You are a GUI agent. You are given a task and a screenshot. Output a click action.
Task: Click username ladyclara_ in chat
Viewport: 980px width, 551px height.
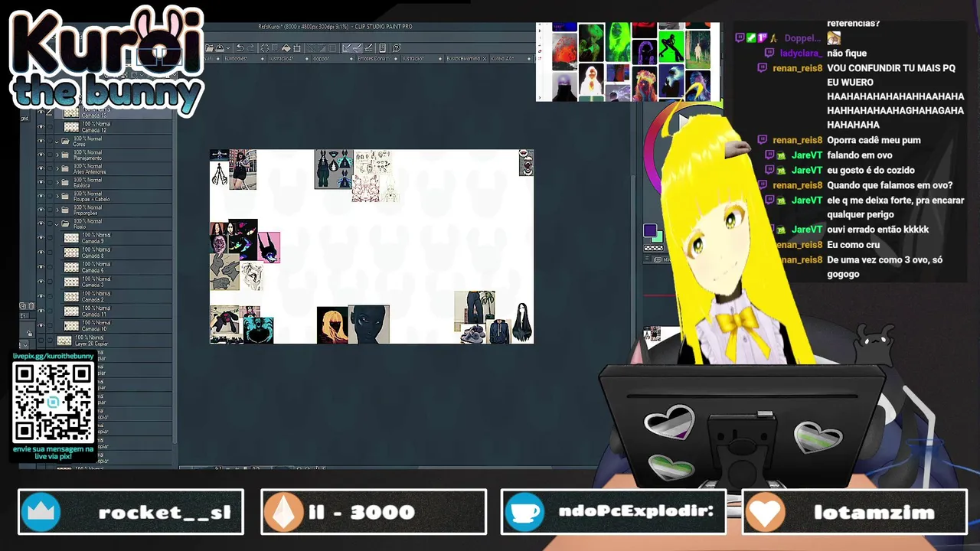pos(801,53)
